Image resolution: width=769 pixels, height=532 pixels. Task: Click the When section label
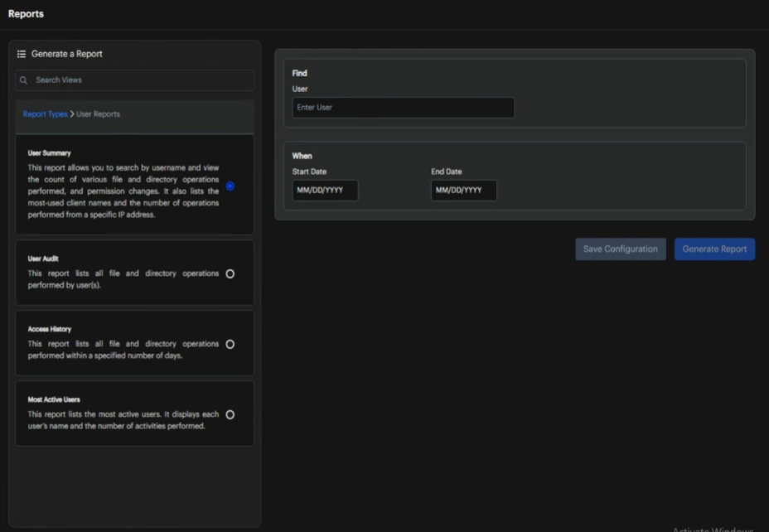pos(302,156)
